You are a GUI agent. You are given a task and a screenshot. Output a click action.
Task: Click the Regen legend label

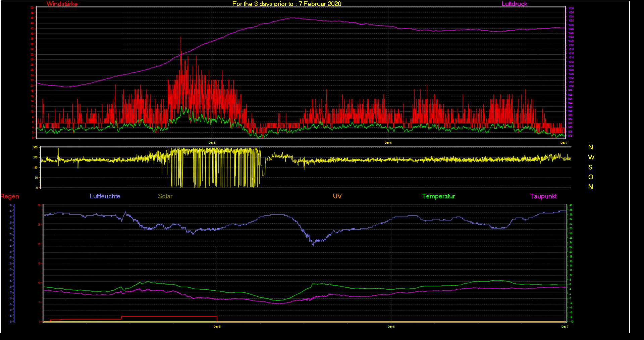tap(10, 196)
